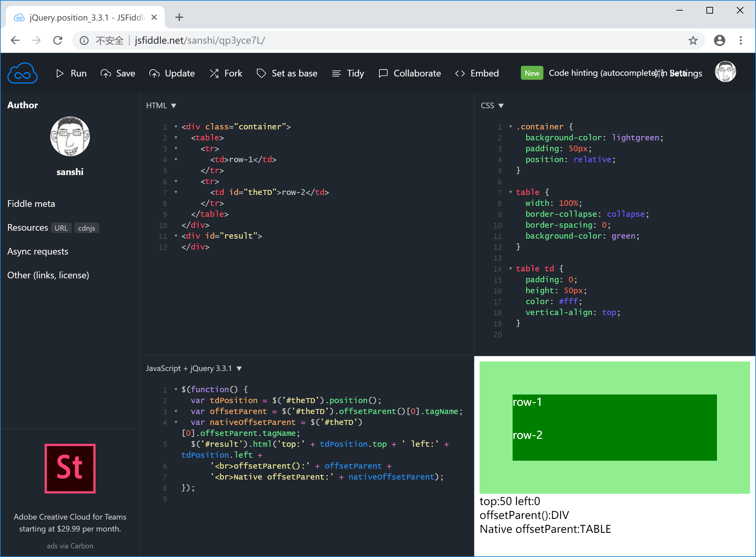Screen dimensions: 756x557
Task: Click the Collaborate button for live sharing
Action: tap(411, 73)
